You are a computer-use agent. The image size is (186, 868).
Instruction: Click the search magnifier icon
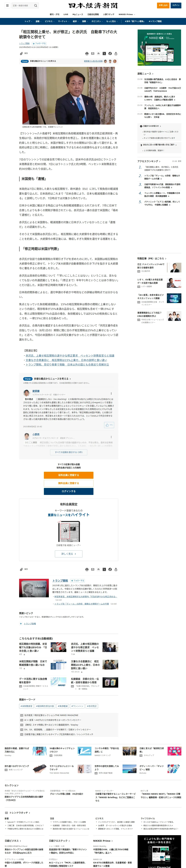[35, 5]
